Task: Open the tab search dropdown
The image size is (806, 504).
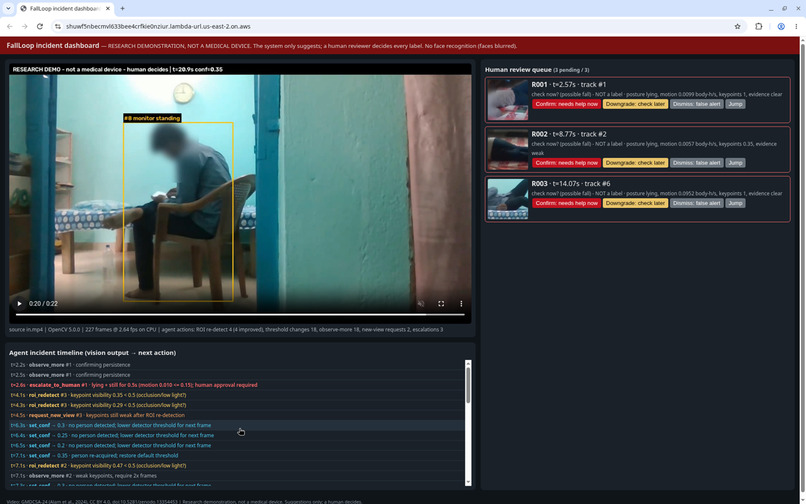Action: [x=8, y=8]
